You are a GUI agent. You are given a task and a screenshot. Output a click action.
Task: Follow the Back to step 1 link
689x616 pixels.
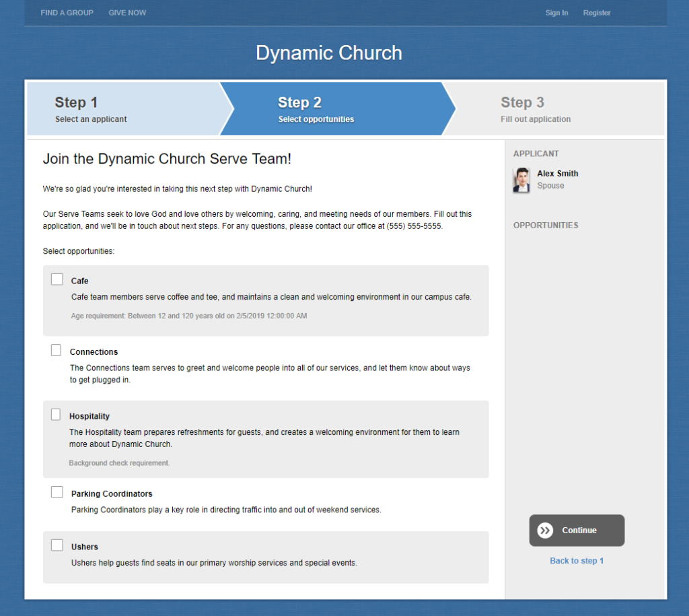click(x=577, y=561)
